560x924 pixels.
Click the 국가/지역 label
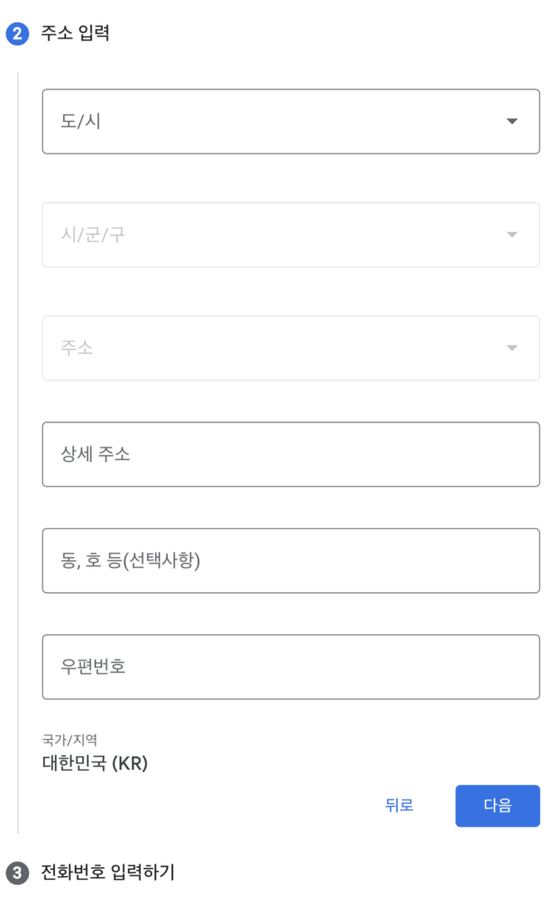coord(69,741)
